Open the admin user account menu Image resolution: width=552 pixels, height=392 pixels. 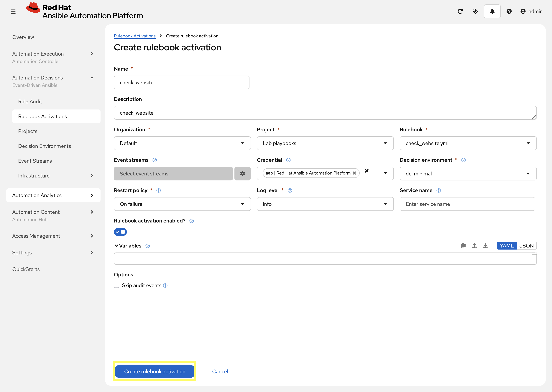(x=531, y=11)
